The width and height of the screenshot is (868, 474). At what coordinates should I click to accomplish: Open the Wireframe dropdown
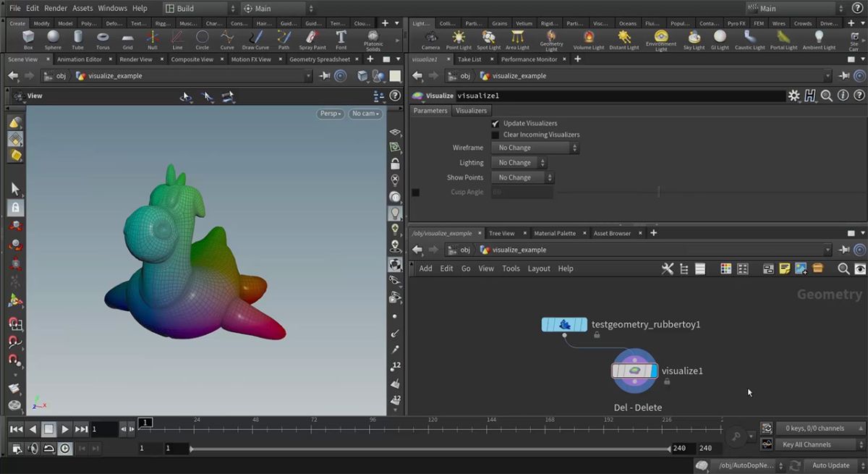(535, 148)
